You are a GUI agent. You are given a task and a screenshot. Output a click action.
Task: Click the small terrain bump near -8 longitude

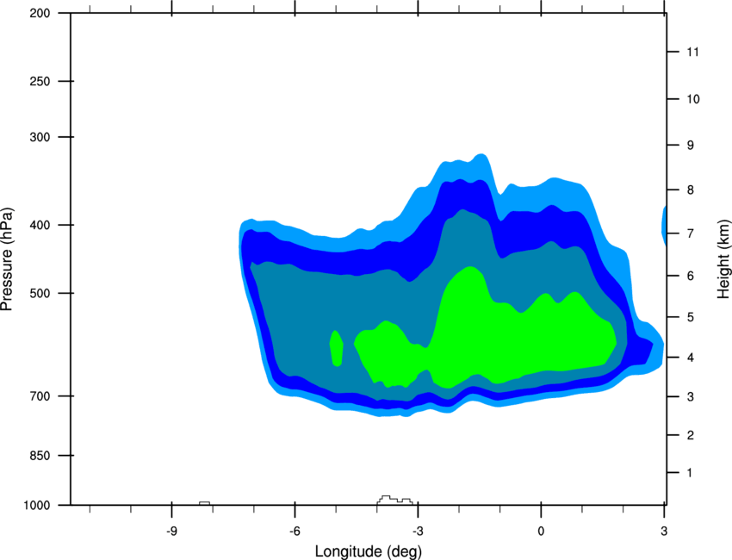[204, 503]
